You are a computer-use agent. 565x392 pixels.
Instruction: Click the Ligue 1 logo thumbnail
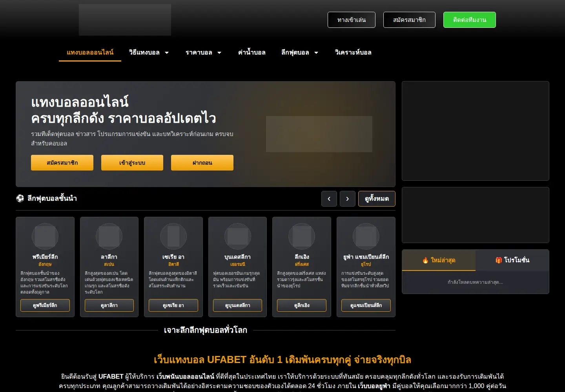(302, 236)
